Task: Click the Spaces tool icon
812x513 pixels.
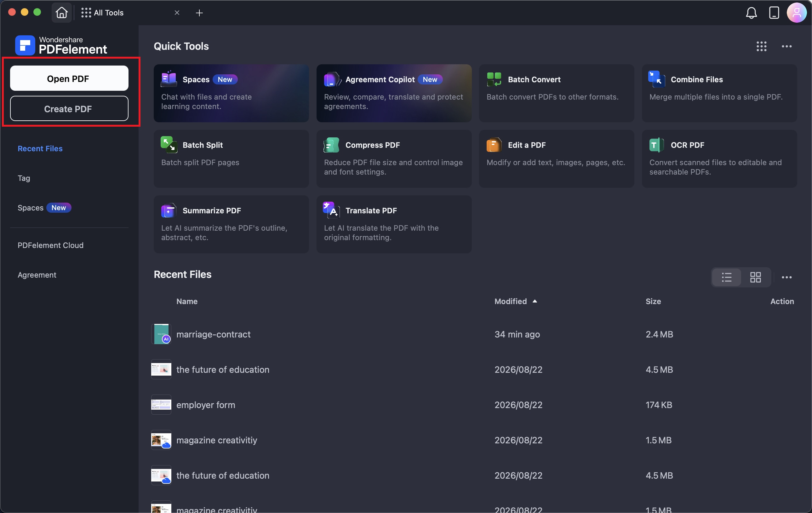Action: (169, 79)
